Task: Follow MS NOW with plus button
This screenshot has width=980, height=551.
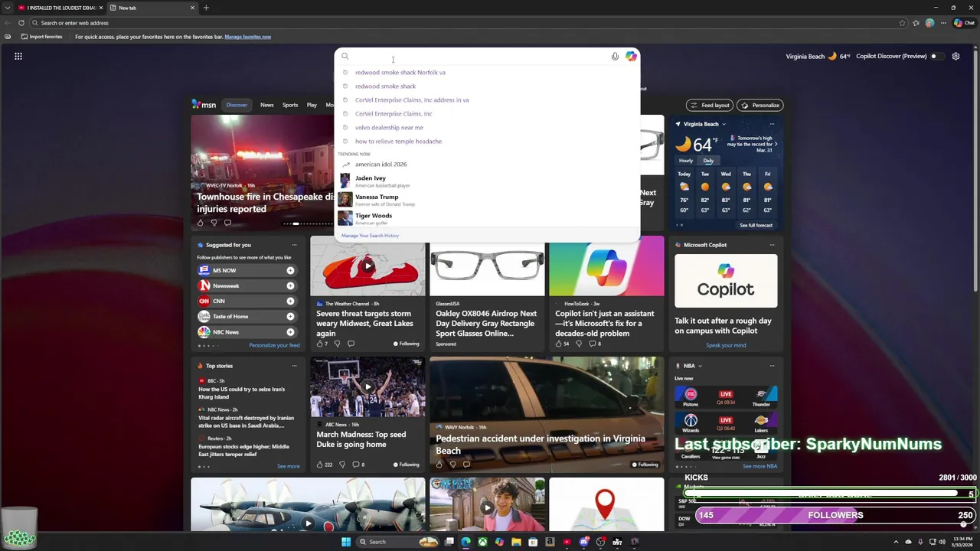Action: pos(290,270)
